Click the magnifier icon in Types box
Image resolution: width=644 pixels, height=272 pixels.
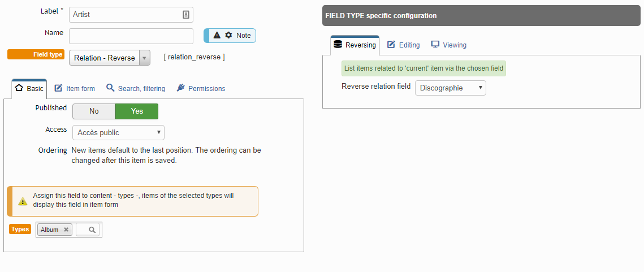coord(92,230)
